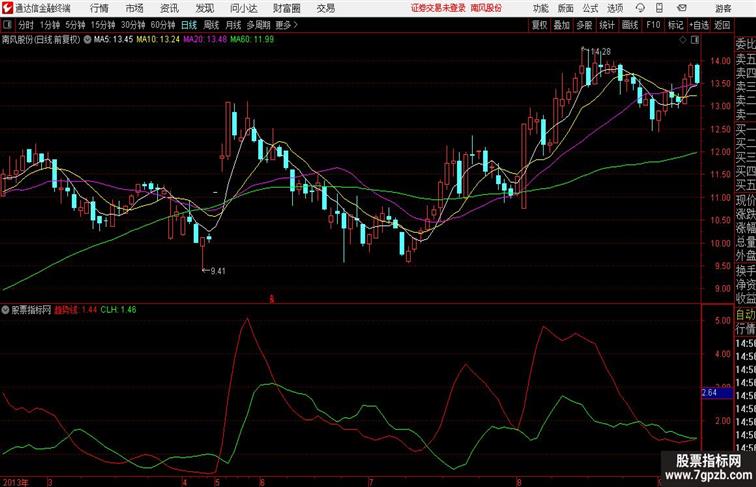
Task: Expand the 更多 periods chevron
Action: click(287, 25)
